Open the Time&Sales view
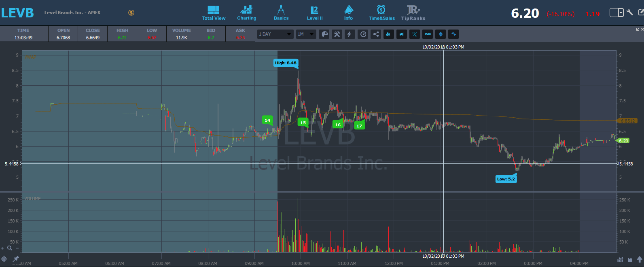 tap(381, 13)
